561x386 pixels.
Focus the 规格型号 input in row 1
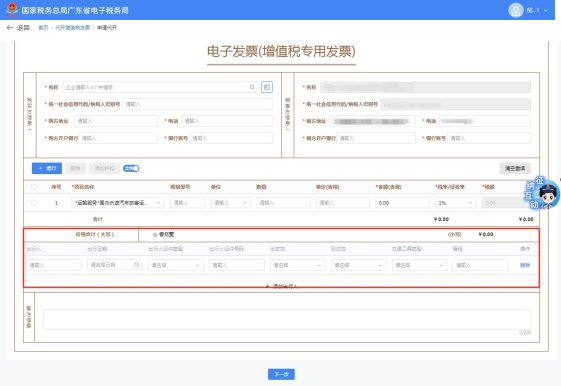pos(188,202)
